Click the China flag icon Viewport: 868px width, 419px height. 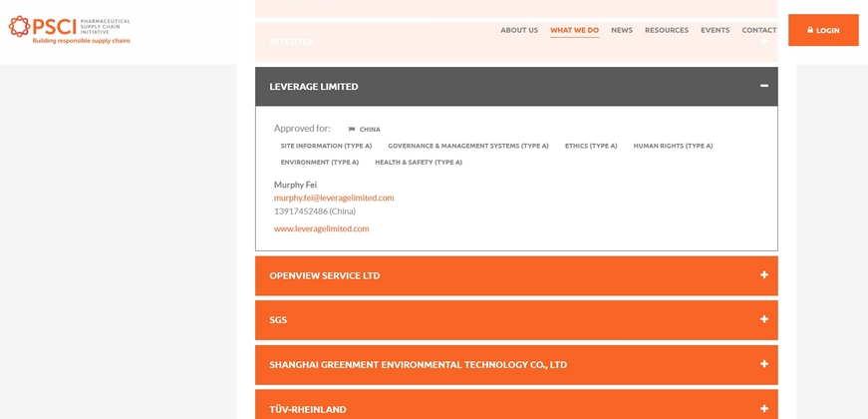[x=352, y=130]
